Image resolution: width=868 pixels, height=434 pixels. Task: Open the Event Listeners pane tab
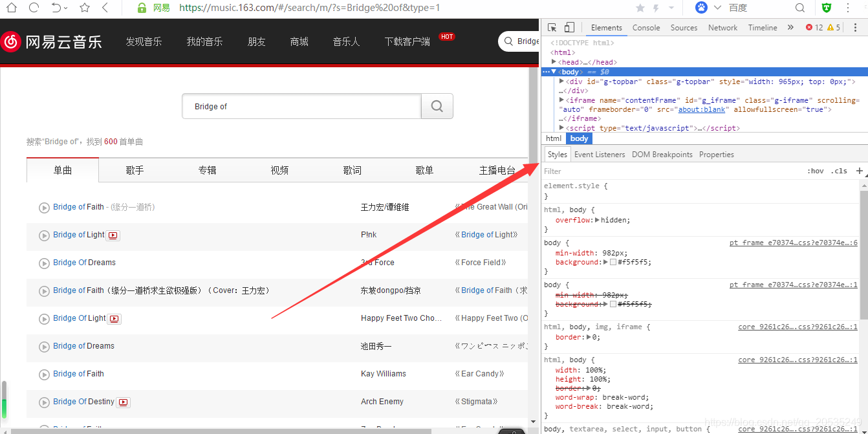click(x=600, y=155)
